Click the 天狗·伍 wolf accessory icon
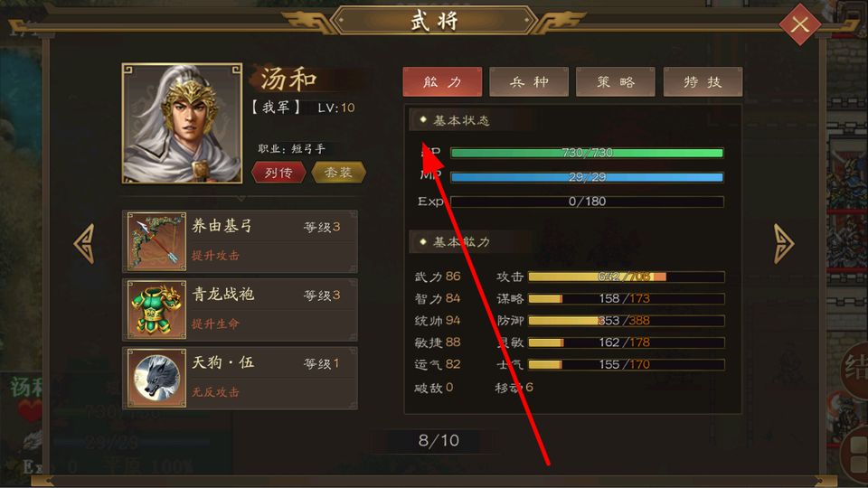Screen dimensions: 868x488 [x=156, y=378]
